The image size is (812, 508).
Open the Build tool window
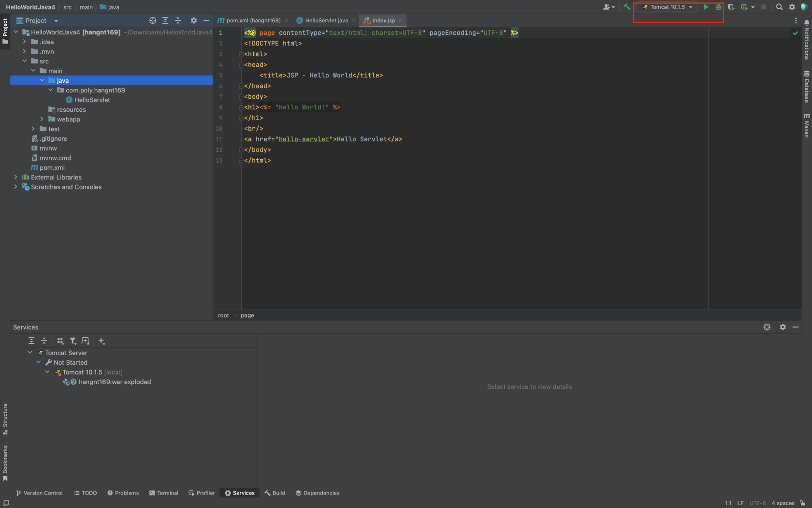point(275,493)
